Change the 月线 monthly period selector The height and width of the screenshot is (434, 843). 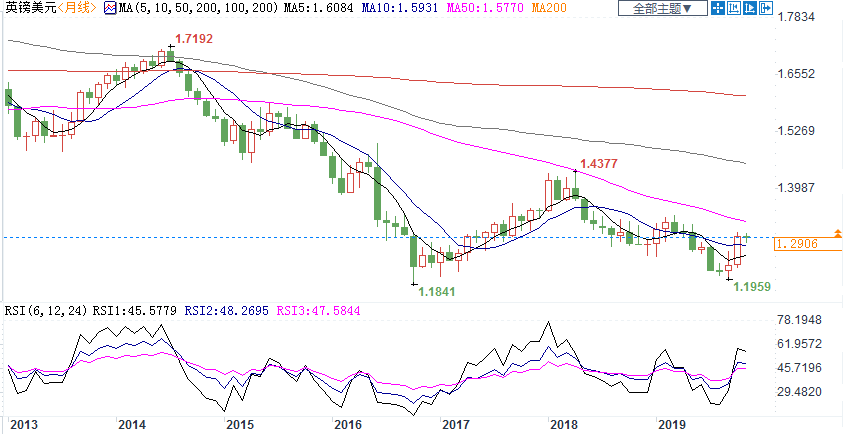[75, 10]
